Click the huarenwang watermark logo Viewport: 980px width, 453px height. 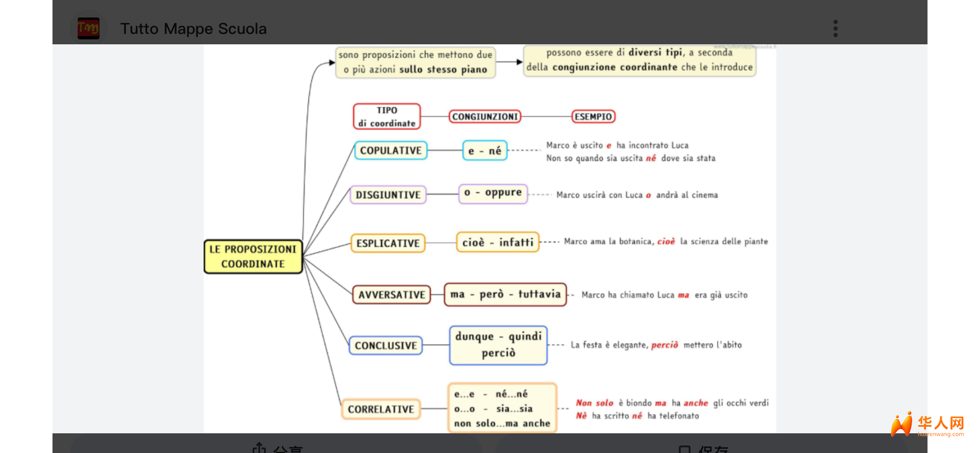pyautogui.click(x=927, y=425)
